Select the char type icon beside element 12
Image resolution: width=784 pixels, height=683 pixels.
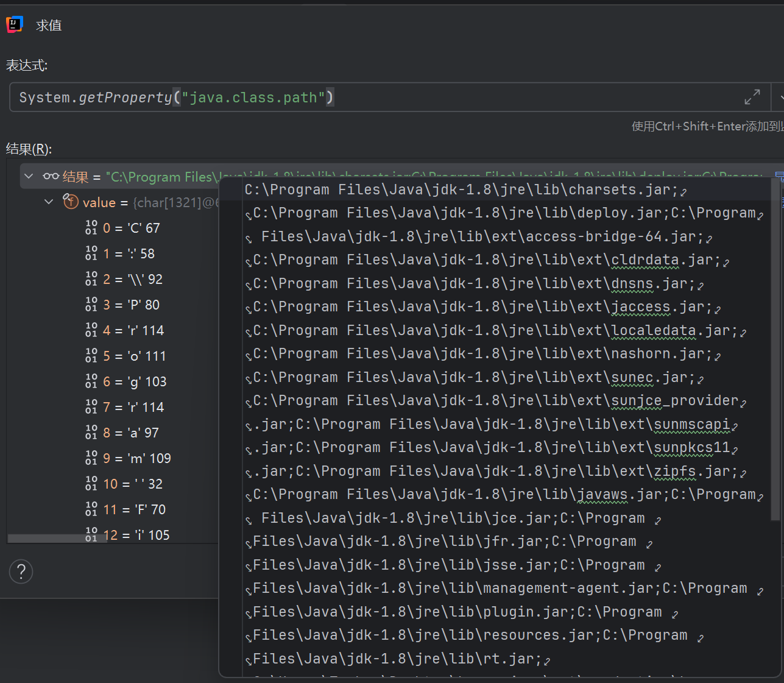pyautogui.click(x=91, y=534)
